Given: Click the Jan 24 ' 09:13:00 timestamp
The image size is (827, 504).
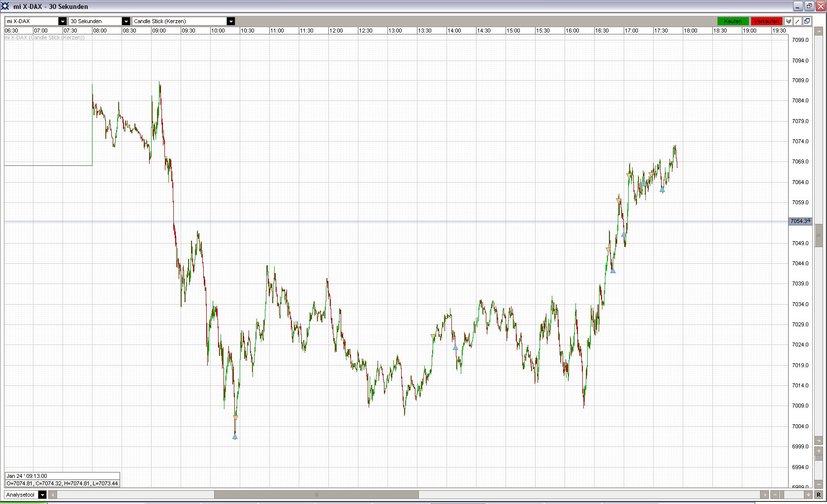Looking at the screenshot, I should pyautogui.click(x=27, y=476).
